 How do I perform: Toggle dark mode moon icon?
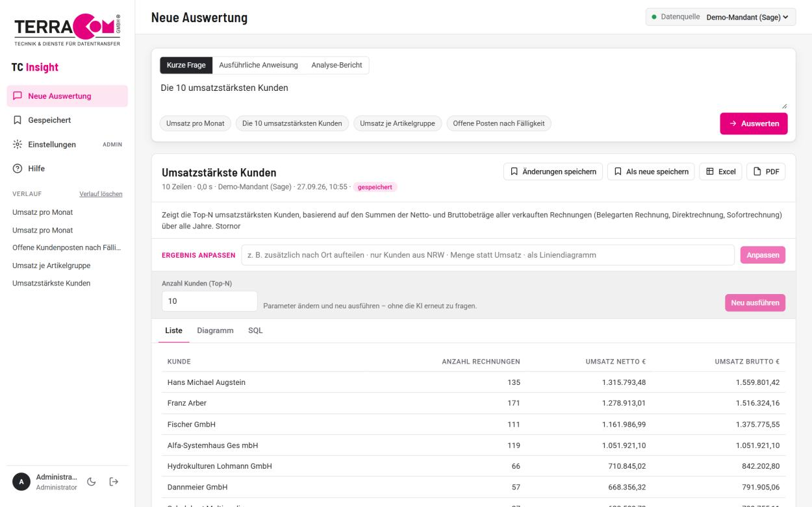pos(91,482)
